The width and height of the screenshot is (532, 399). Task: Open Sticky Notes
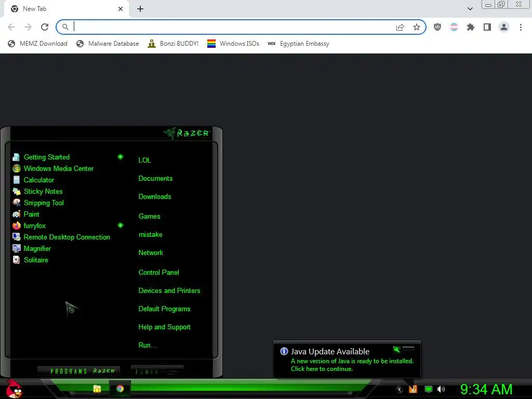[37, 191]
